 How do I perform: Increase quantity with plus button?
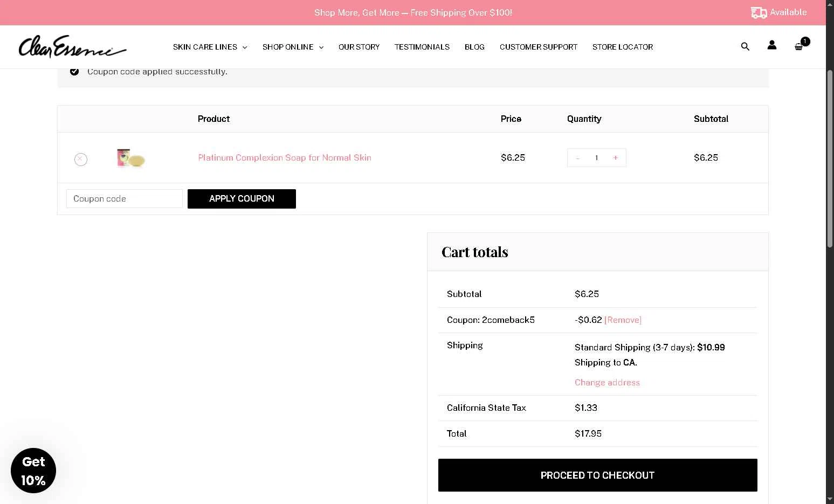616,158
